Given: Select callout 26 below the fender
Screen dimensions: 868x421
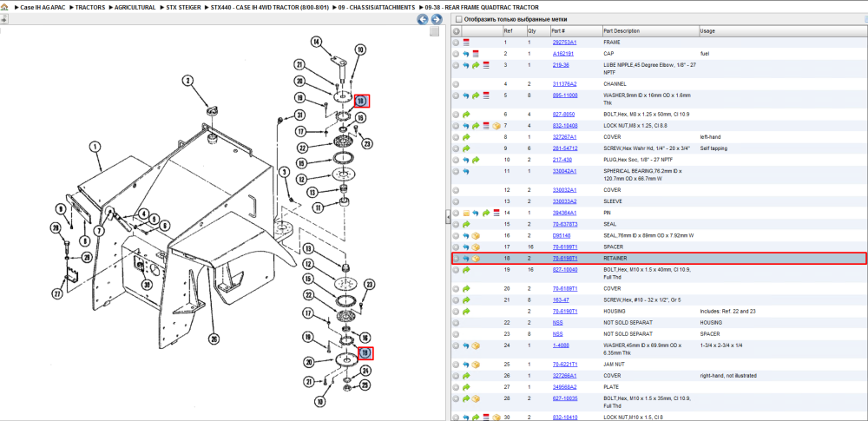Looking at the screenshot, I should pyautogui.click(x=214, y=338).
